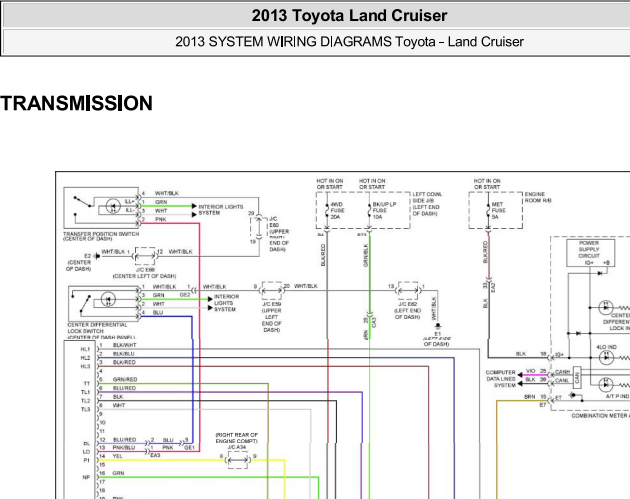Select the "HL1" terminal label
This screenshot has width=630, height=499.
[85, 350]
